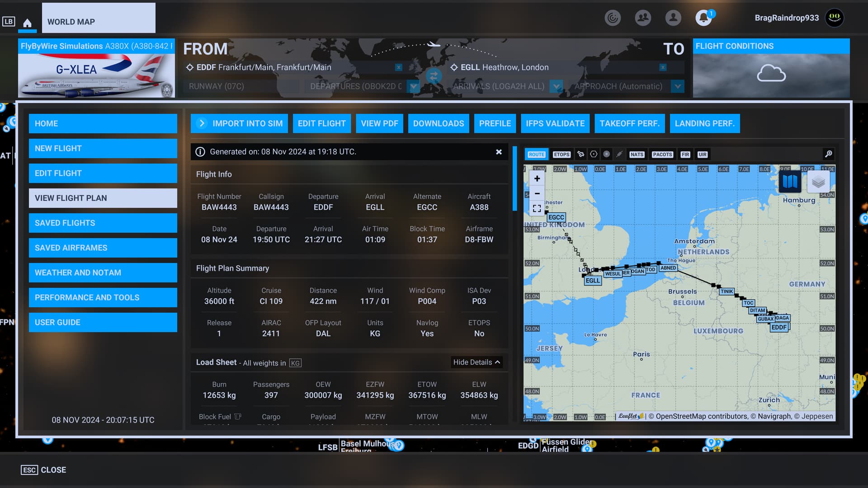
Task: Zoom in on the route map
Action: (x=537, y=178)
